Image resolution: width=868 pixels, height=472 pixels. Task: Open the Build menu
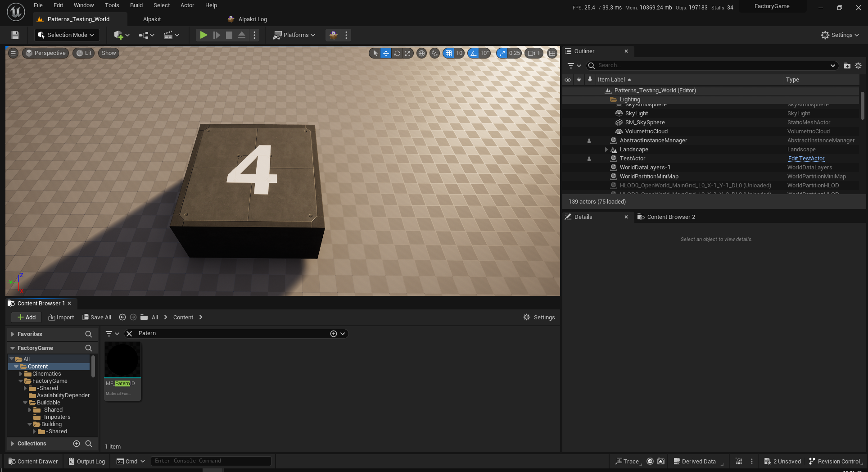click(x=136, y=5)
